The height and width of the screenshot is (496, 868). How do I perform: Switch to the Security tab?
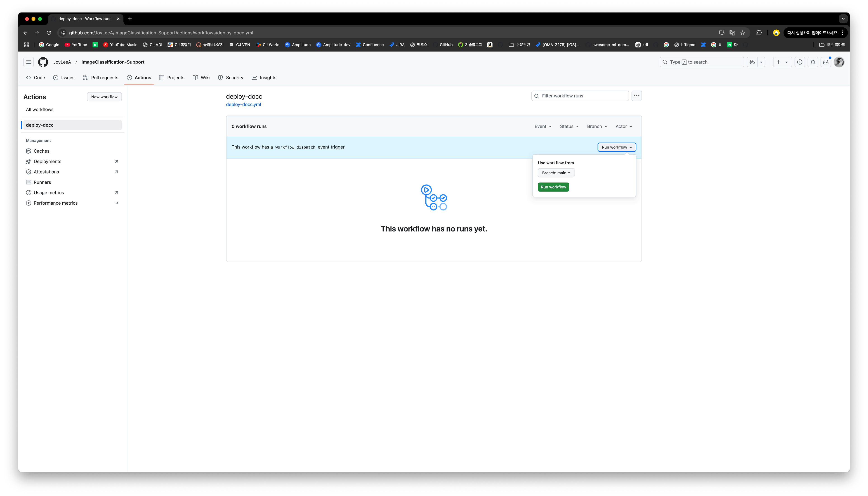pyautogui.click(x=234, y=77)
